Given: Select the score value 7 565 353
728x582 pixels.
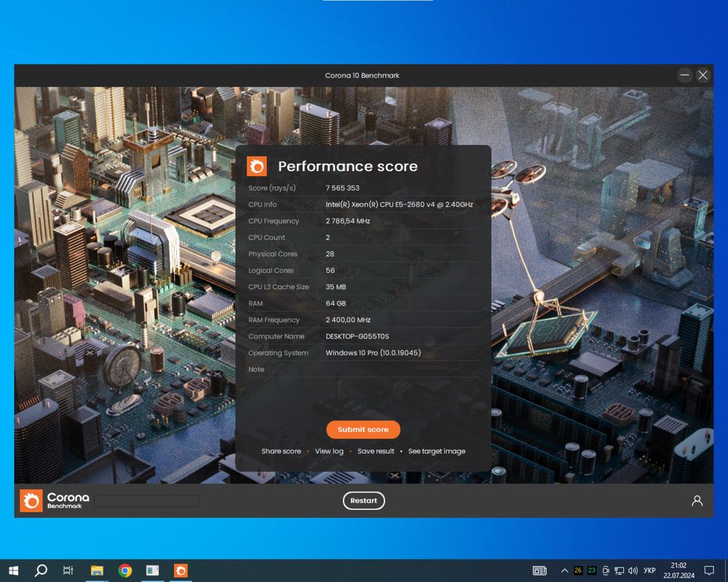Looking at the screenshot, I should pos(343,188).
